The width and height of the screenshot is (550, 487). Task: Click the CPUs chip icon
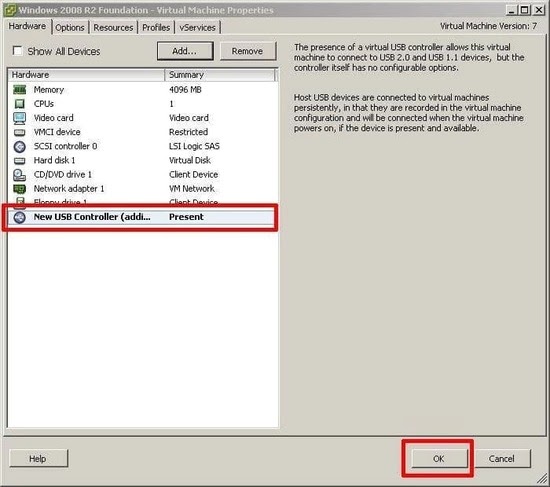(x=20, y=104)
